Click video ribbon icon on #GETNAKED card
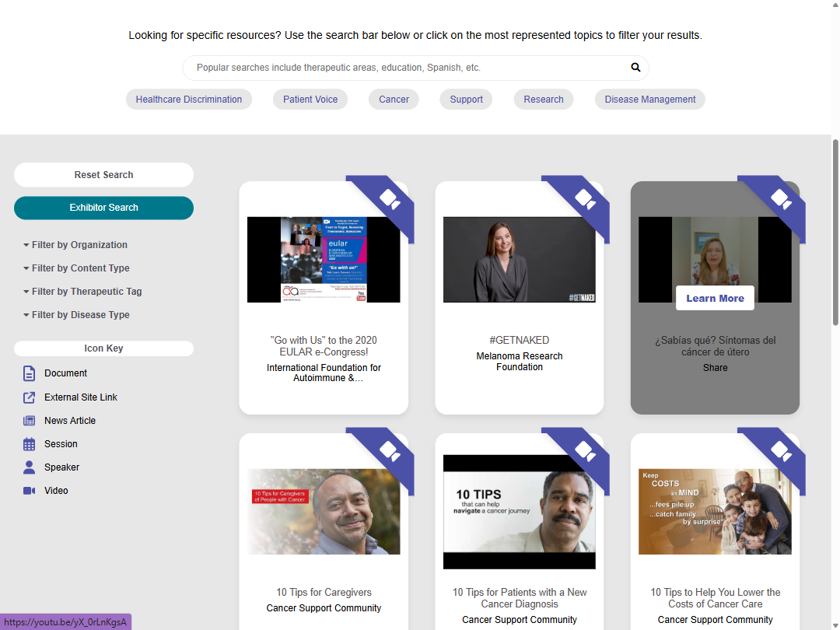This screenshot has height=630, width=840. [x=585, y=200]
